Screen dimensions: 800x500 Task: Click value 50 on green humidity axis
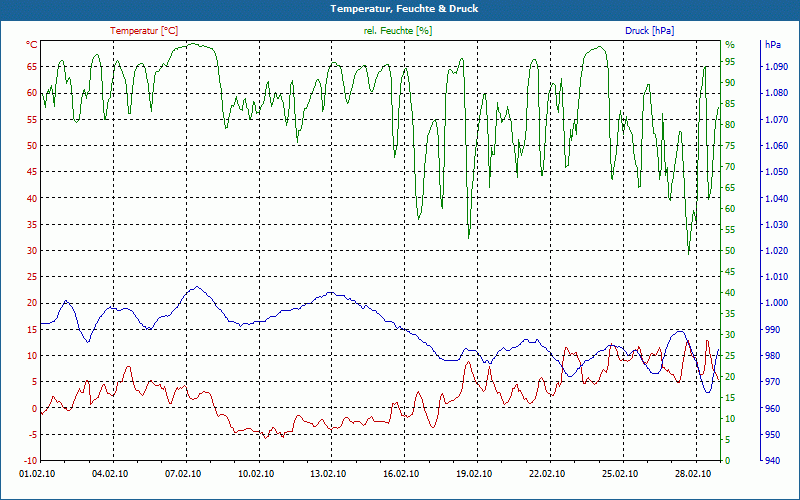pyautogui.click(x=730, y=251)
